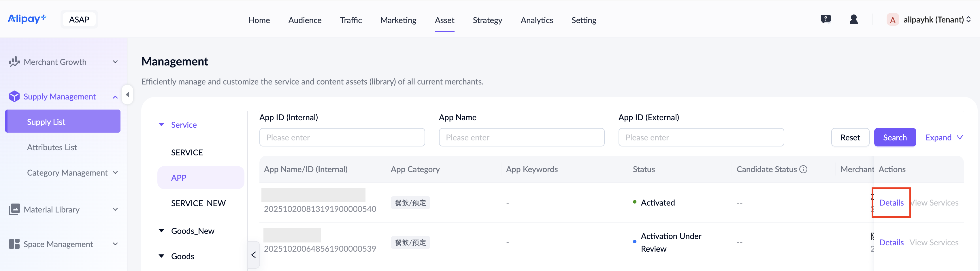Click the Alipay+ logo
This screenshot has width=980, height=271.
[x=27, y=19]
